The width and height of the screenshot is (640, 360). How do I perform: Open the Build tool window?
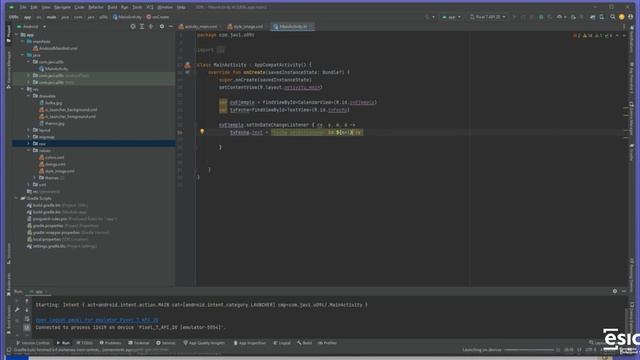[x=304, y=343]
